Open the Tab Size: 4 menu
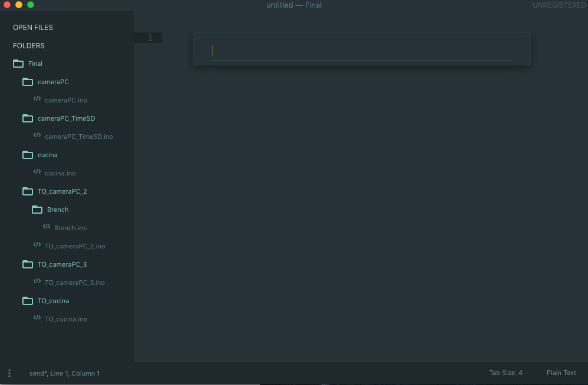The width and height of the screenshot is (588, 385). (x=506, y=373)
